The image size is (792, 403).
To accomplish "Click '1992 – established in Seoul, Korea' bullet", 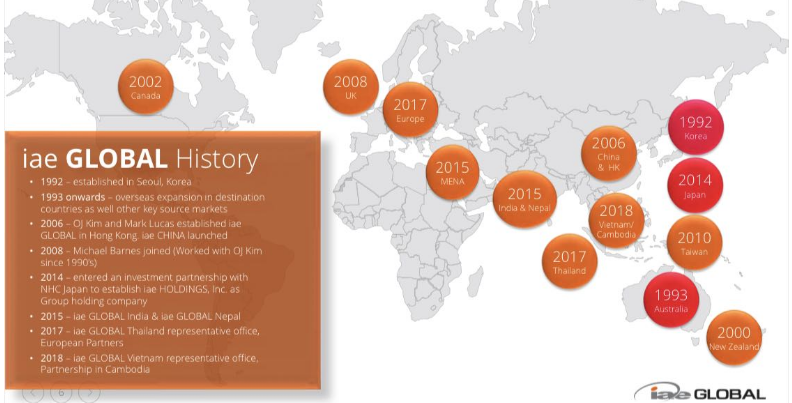I will [116, 182].
